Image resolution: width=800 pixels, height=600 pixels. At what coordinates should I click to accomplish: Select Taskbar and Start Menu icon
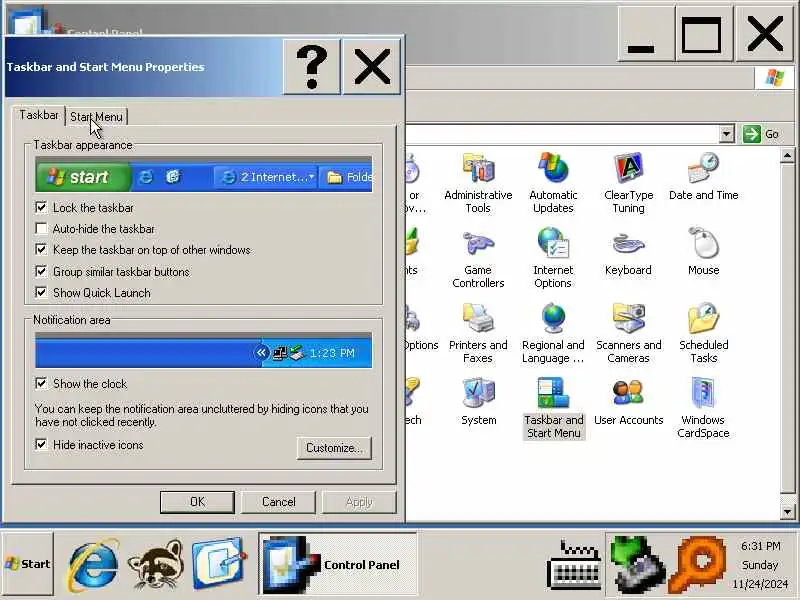click(x=554, y=408)
